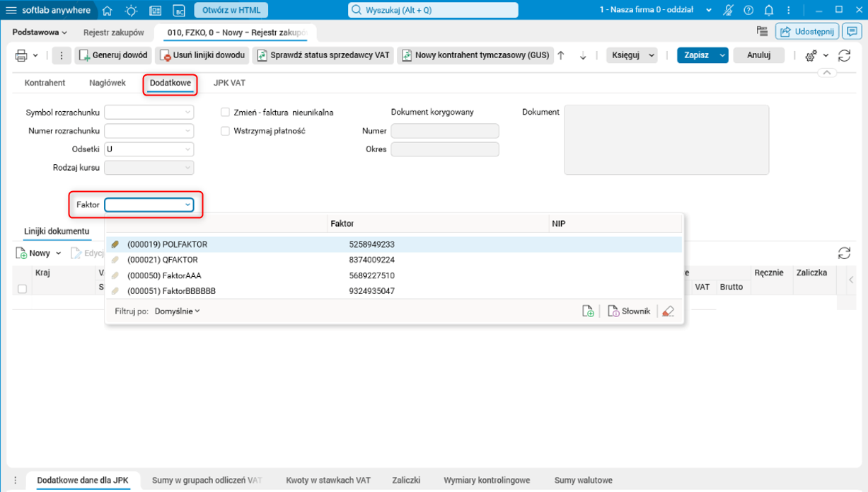
Task: Click the printer icon
Action: 21,55
